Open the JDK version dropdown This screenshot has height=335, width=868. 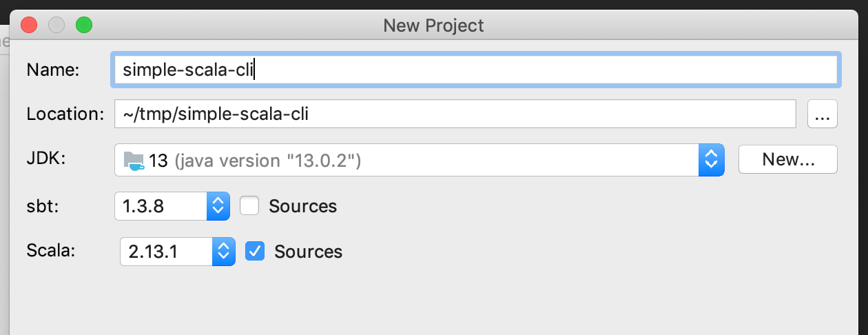712,161
